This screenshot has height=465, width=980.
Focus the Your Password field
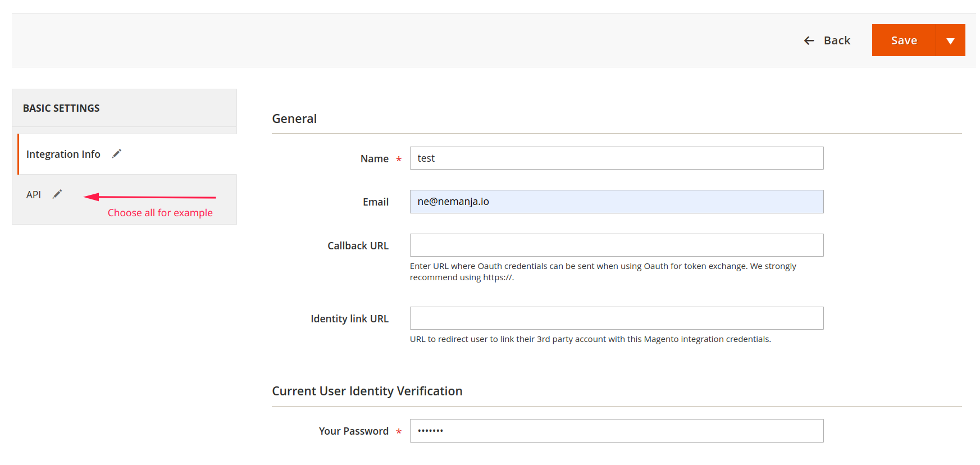616,431
